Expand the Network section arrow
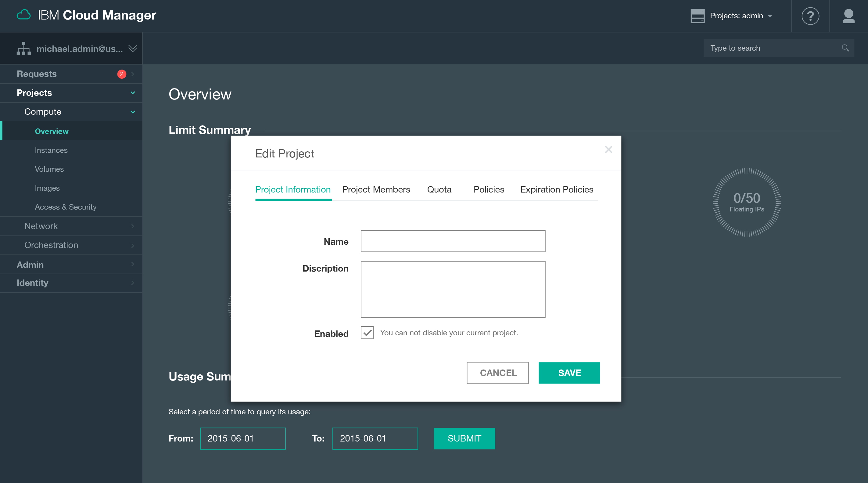The width and height of the screenshot is (868, 483). [133, 226]
